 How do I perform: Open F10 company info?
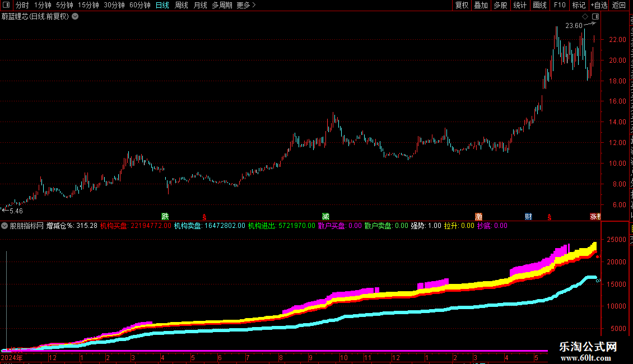pyautogui.click(x=560, y=5)
